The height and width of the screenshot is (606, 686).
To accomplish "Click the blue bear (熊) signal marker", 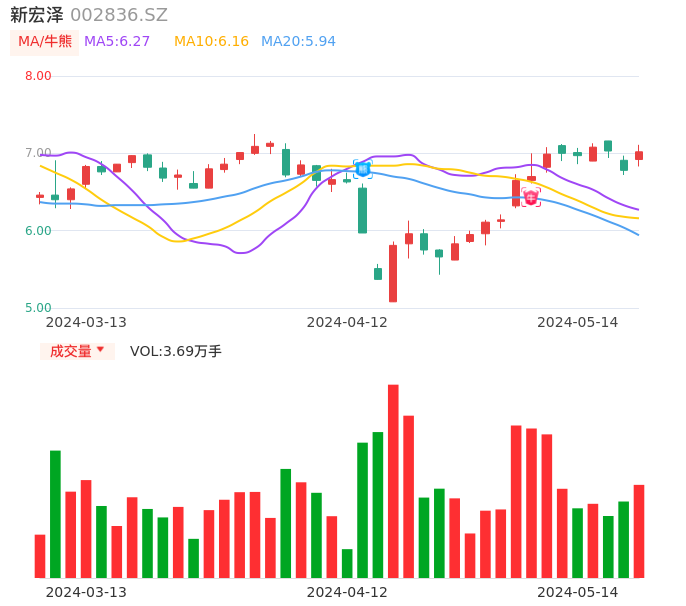I will pos(362,169).
